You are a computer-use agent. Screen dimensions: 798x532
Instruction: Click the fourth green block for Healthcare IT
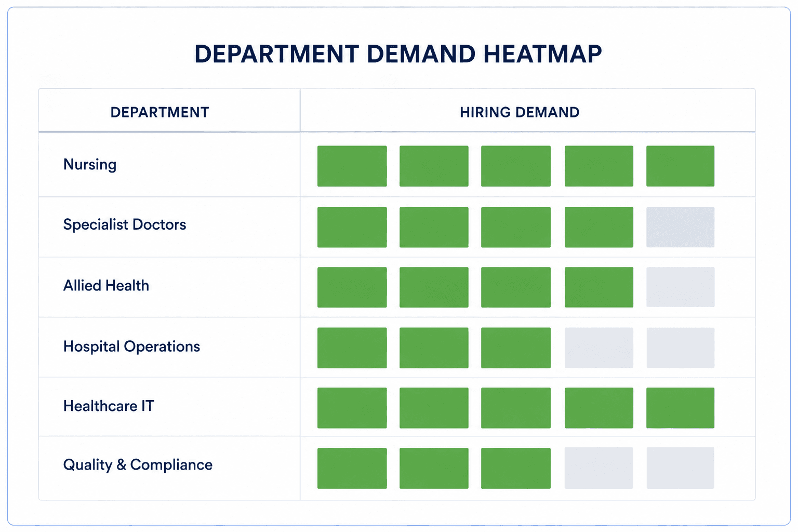point(599,408)
